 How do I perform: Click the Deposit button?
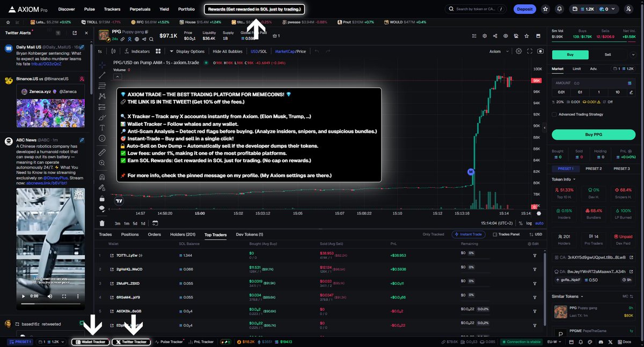pos(524,9)
